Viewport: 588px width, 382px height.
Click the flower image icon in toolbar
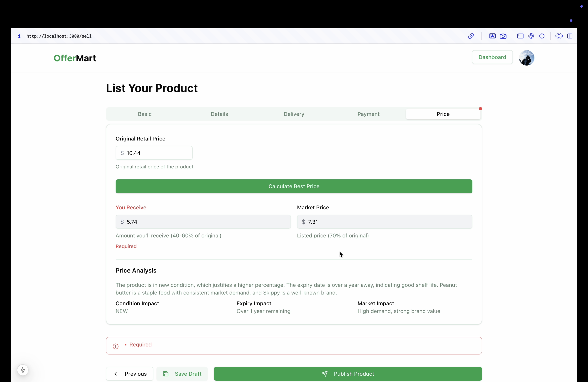coord(492,36)
